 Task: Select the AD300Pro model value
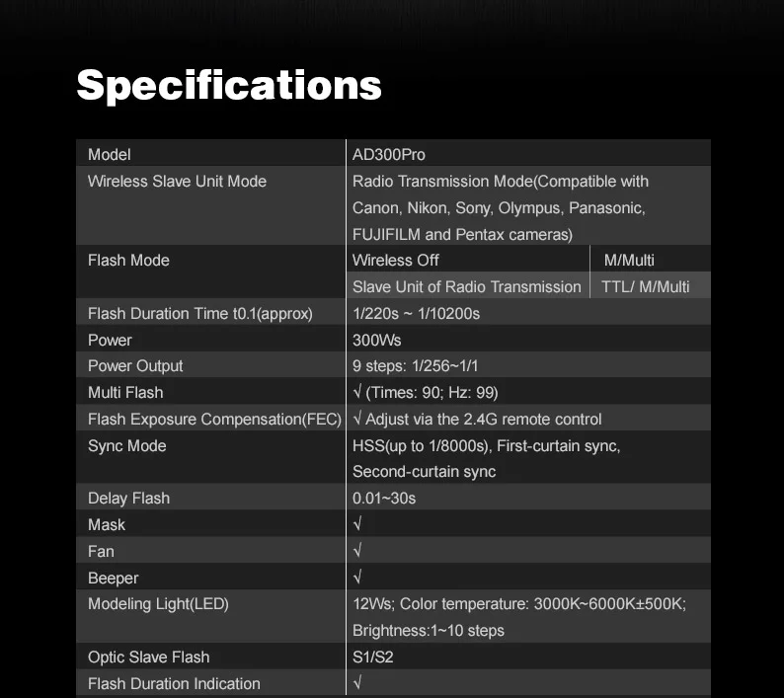tap(389, 154)
